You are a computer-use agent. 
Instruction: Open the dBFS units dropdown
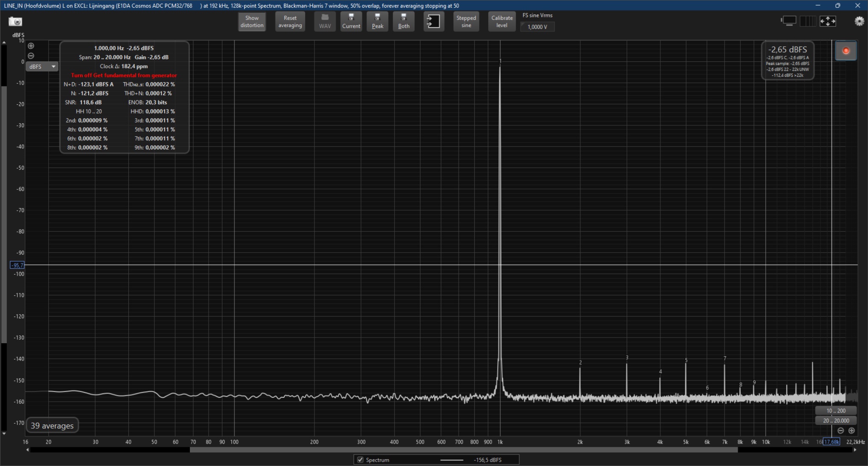pyautogui.click(x=42, y=67)
